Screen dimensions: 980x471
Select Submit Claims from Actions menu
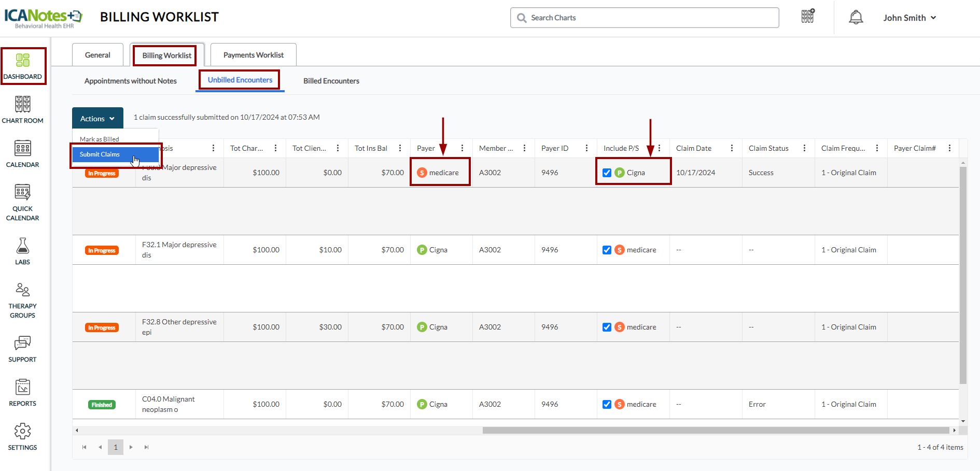pos(100,154)
